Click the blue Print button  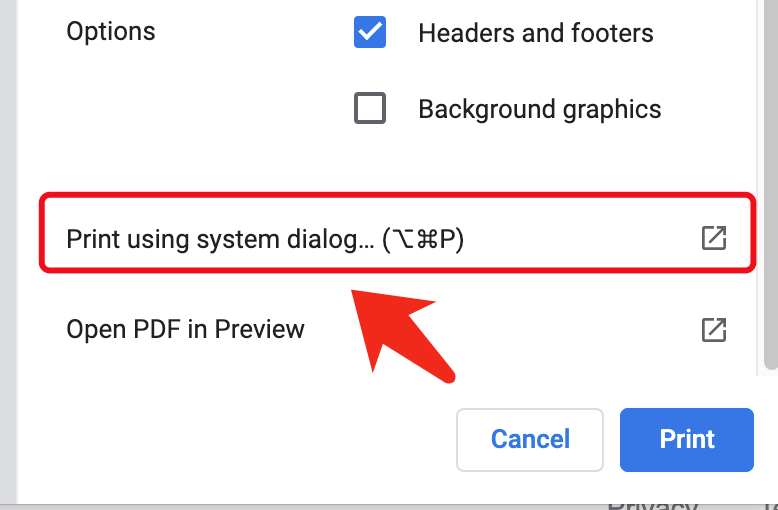(686, 439)
